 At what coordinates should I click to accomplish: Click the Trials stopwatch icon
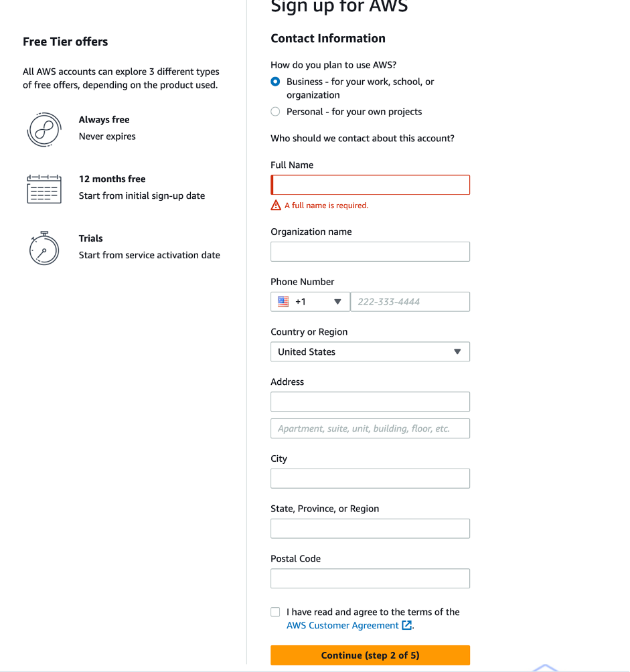[x=44, y=248]
